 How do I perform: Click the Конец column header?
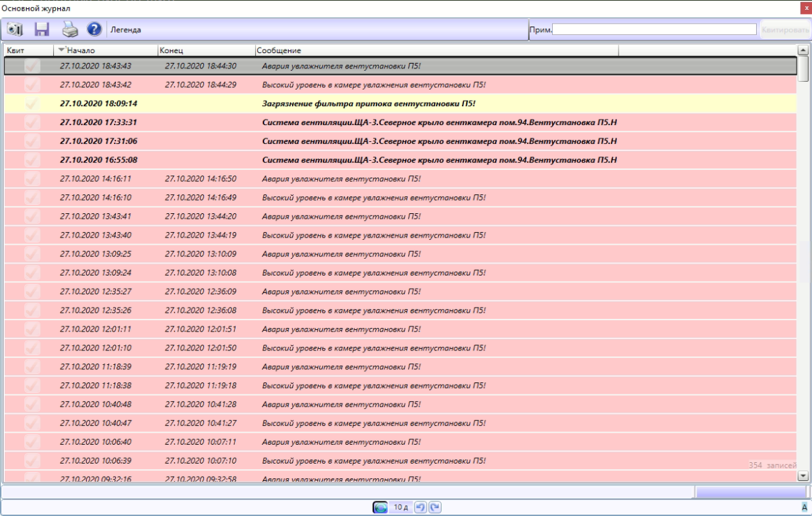[171, 50]
